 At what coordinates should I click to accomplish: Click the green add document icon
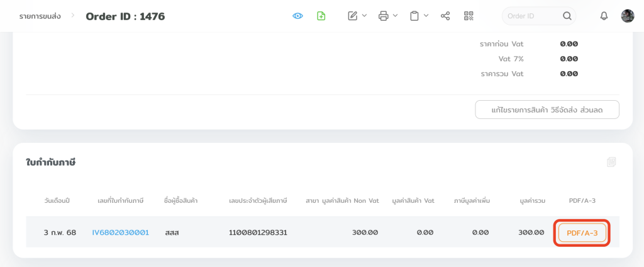pyautogui.click(x=321, y=16)
